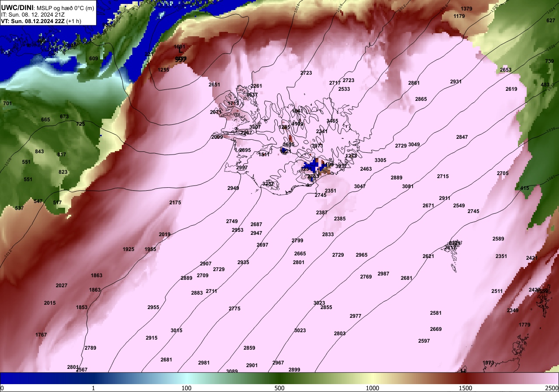
Task: Click the map value 1779
Action: click(524, 325)
